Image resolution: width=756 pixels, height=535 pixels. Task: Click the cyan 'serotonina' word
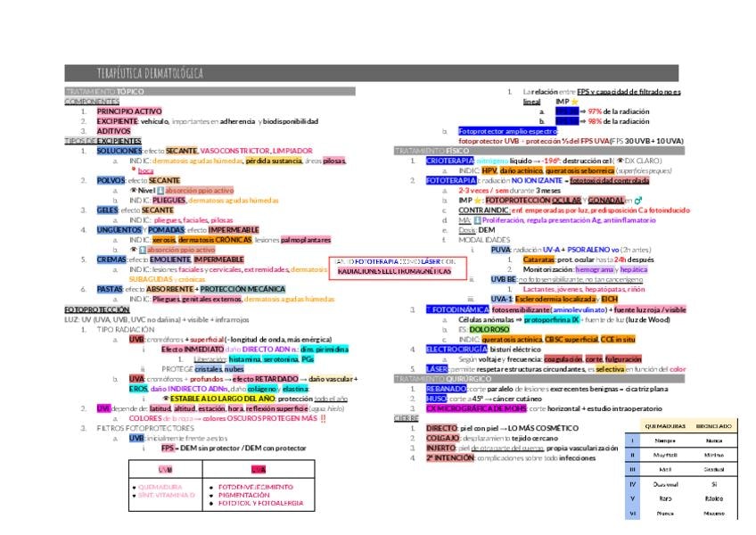click(x=280, y=359)
